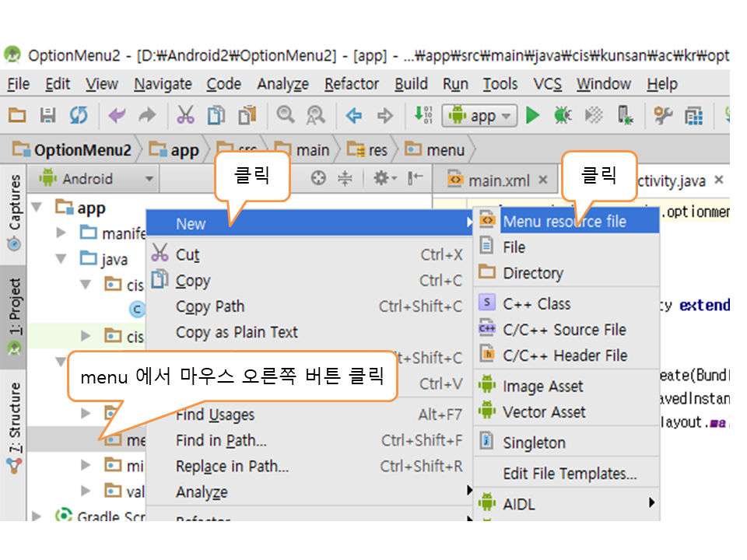Expand the manifests folder tree arrow
Image resolution: width=747 pixels, height=560 pixels.
pos(62,233)
